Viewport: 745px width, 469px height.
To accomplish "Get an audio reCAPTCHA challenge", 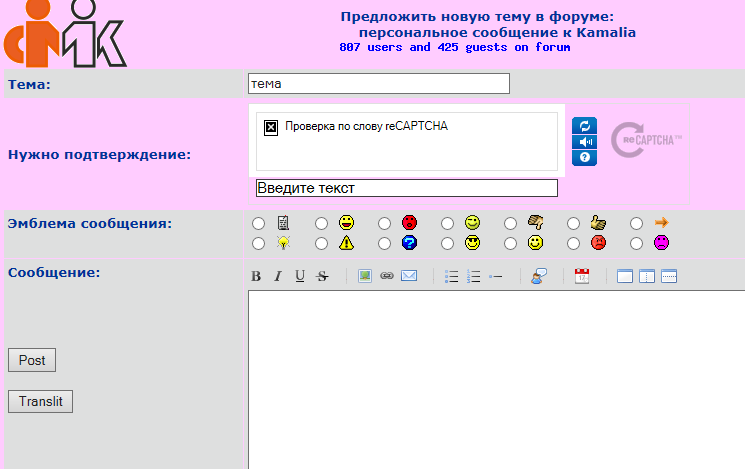I will click(x=584, y=142).
